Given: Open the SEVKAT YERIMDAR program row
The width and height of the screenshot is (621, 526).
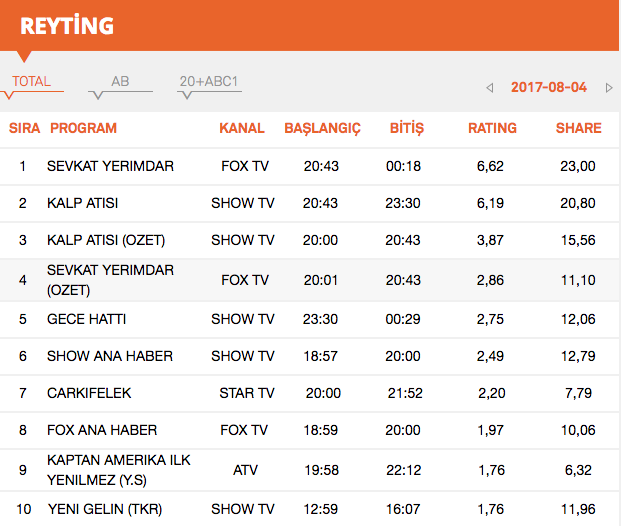Looking at the screenshot, I should (110, 166).
